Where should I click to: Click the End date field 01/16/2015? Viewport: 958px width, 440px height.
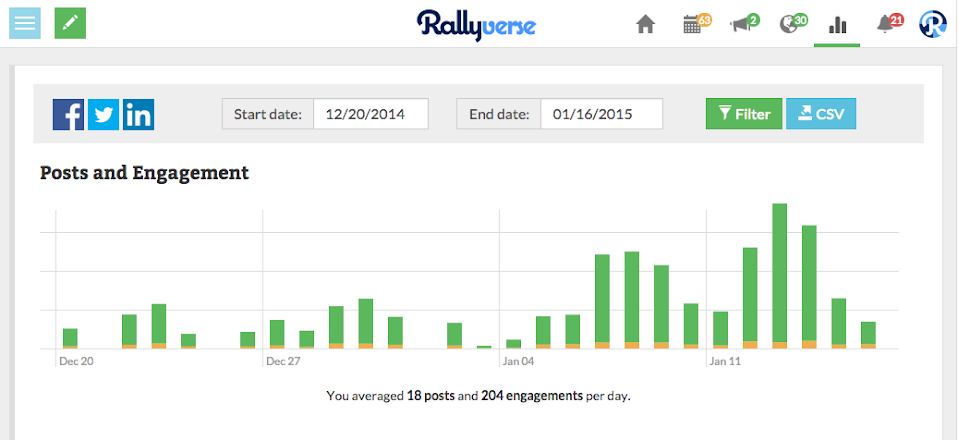point(601,114)
